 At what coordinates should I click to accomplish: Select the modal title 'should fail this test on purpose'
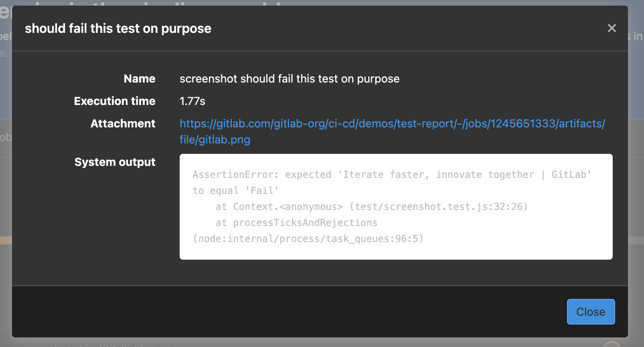click(x=118, y=28)
